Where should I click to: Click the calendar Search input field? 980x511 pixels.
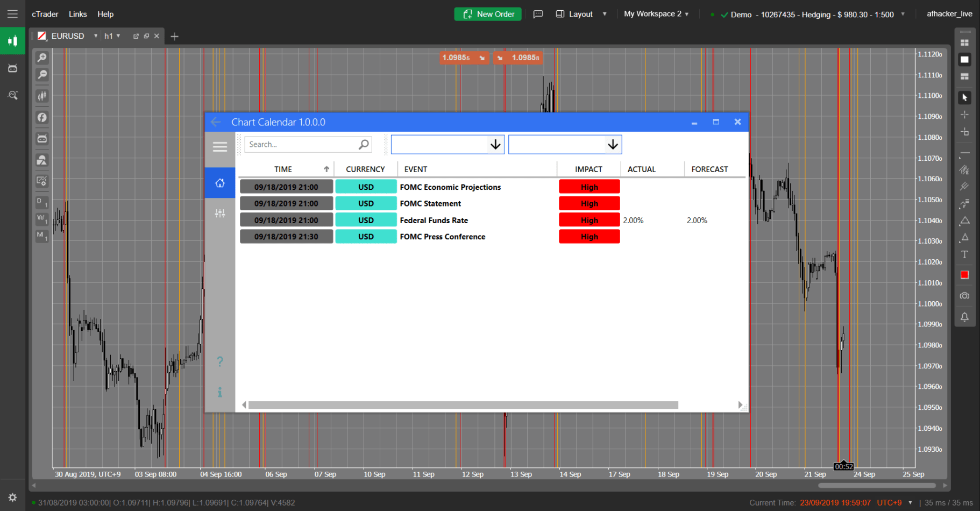(x=301, y=145)
